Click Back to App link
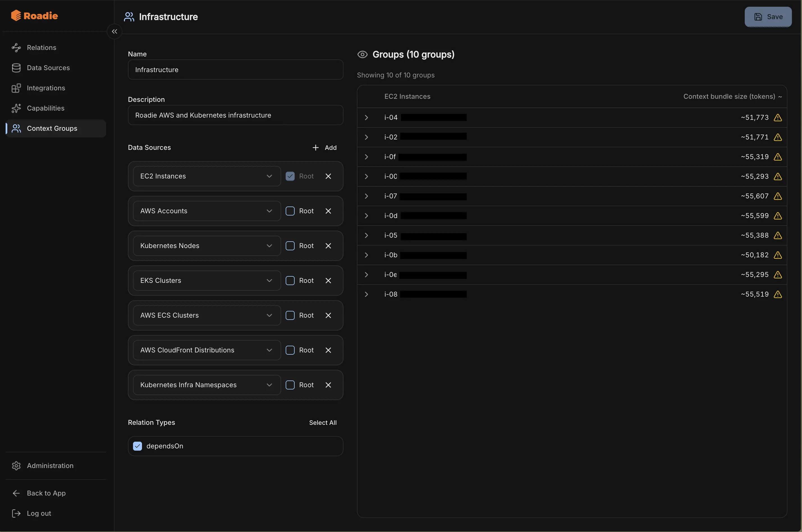Viewport: 802px width, 532px height. click(x=56, y=493)
